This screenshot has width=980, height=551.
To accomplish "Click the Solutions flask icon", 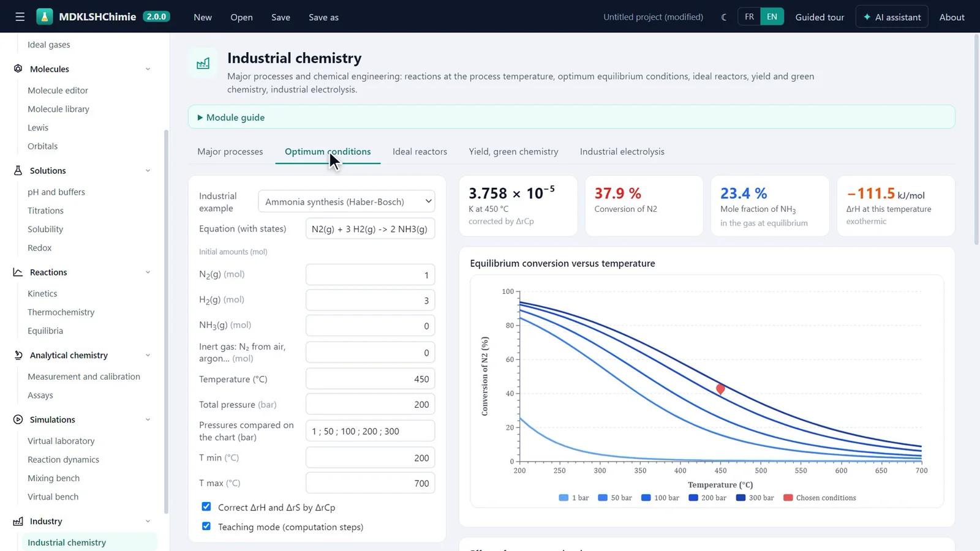I will (18, 170).
